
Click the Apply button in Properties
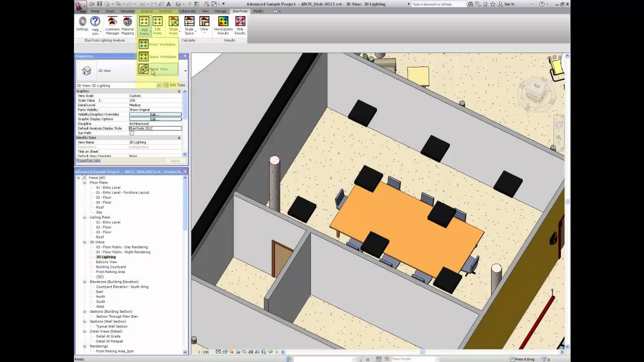click(x=175, y=161)
